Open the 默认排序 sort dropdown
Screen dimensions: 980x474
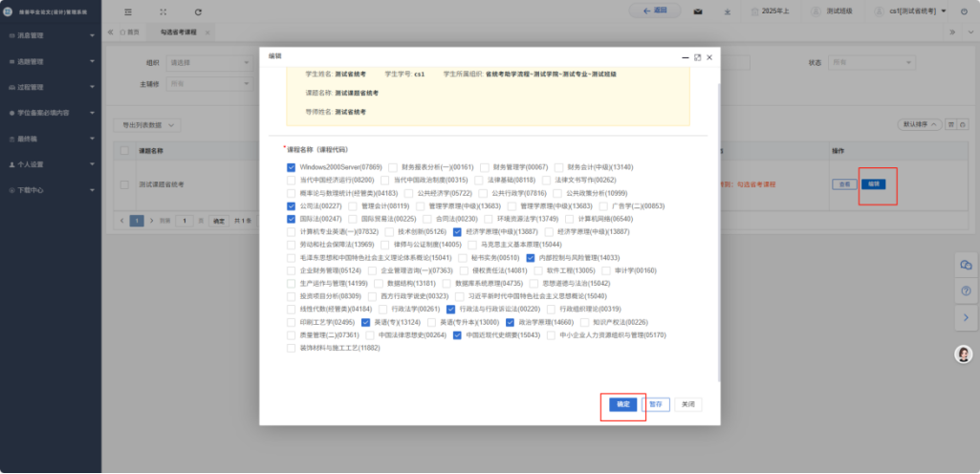click(916, 124)
